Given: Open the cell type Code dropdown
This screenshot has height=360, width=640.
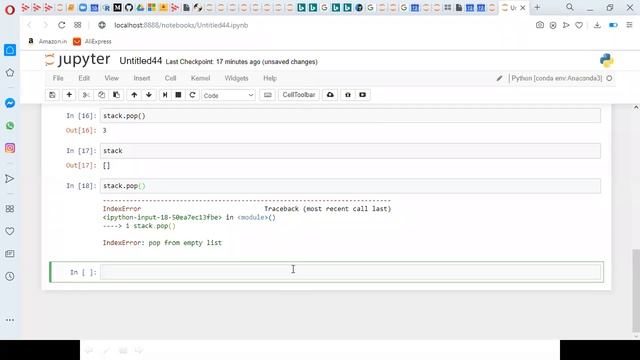Looking at the screenshot, I should click(228, 95).
